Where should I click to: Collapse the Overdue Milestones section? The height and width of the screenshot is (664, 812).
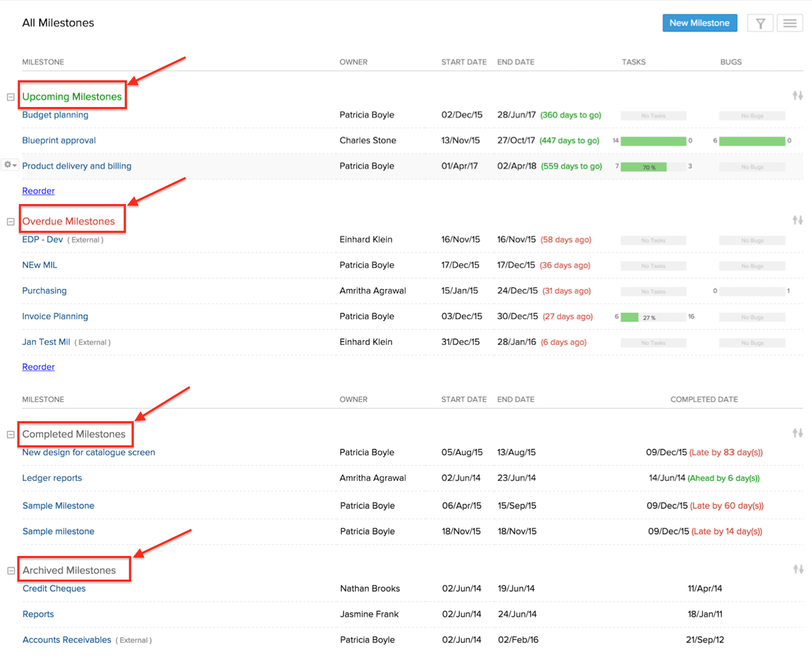[10, 222]
